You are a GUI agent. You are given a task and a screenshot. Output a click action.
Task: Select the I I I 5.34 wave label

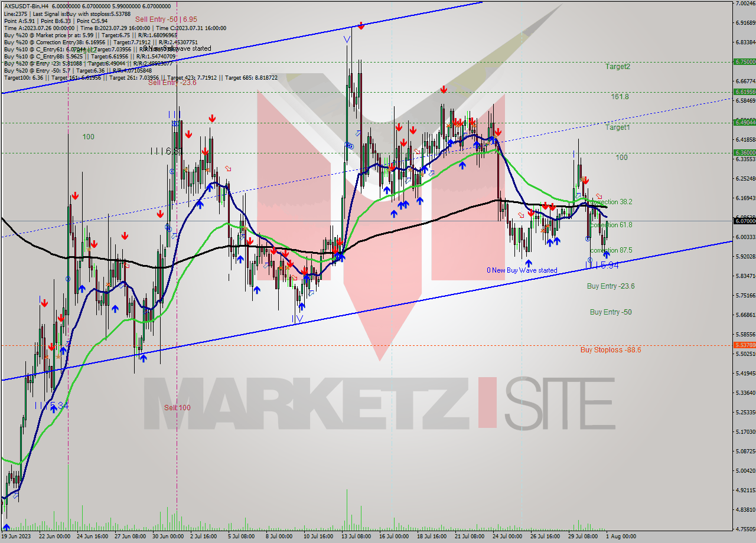coord(50,405)
